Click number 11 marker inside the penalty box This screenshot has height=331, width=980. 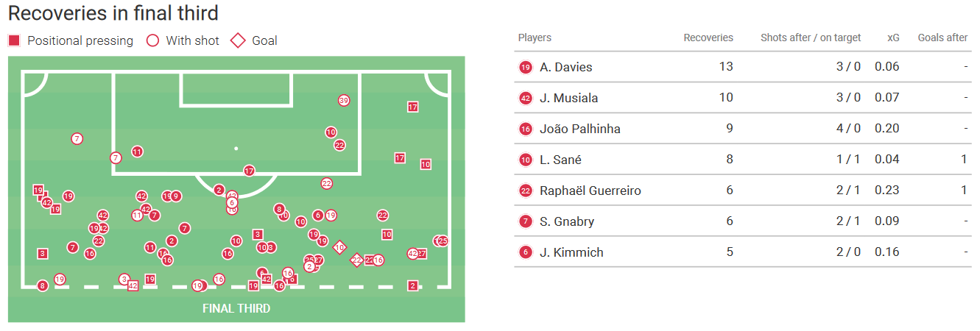pos(137,152)
